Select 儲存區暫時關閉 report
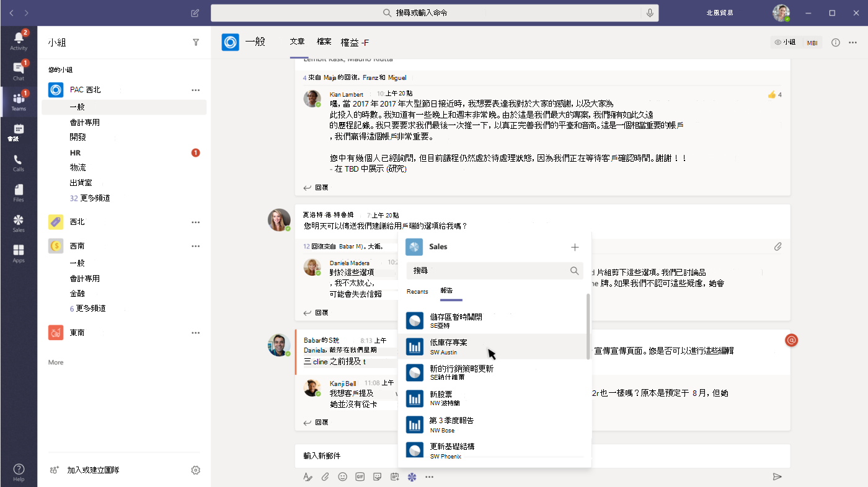The height and width of the screenshot is (487, 868). pyautogui.click(x=494, y=321)
